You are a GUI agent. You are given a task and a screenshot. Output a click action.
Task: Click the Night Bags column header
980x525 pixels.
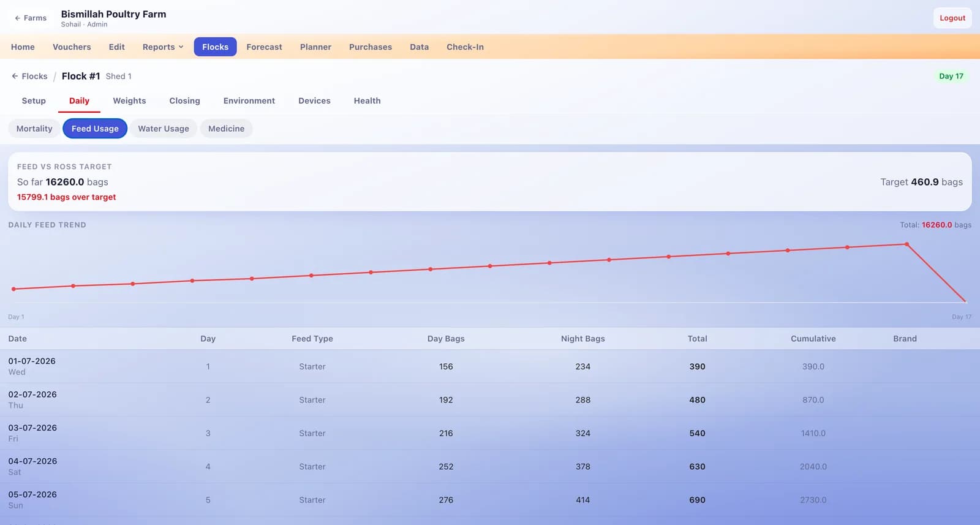tap(582, 339)
